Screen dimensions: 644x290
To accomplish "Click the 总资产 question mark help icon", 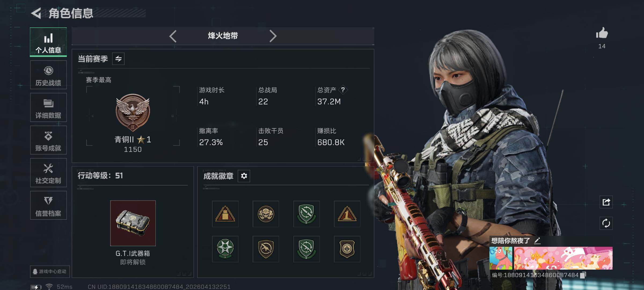I will tap(343, 90).
